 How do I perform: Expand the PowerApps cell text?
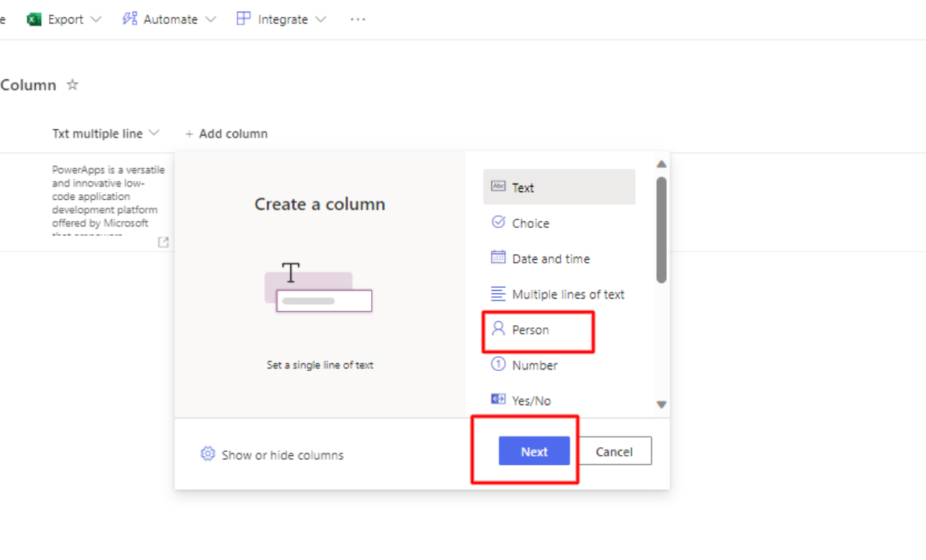163,242
